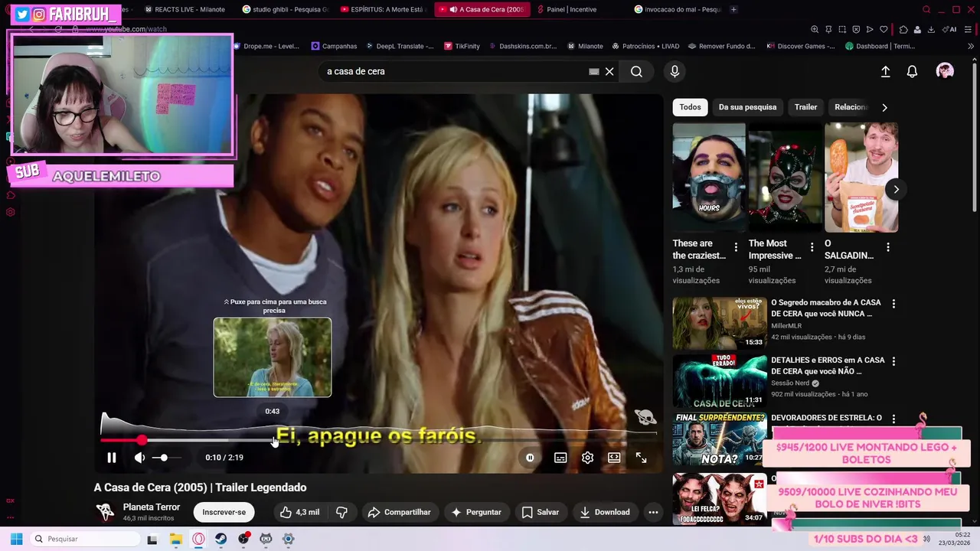Click the browser player (play) toolbar icon
This screenshot has width=980, height=551.
870,29
